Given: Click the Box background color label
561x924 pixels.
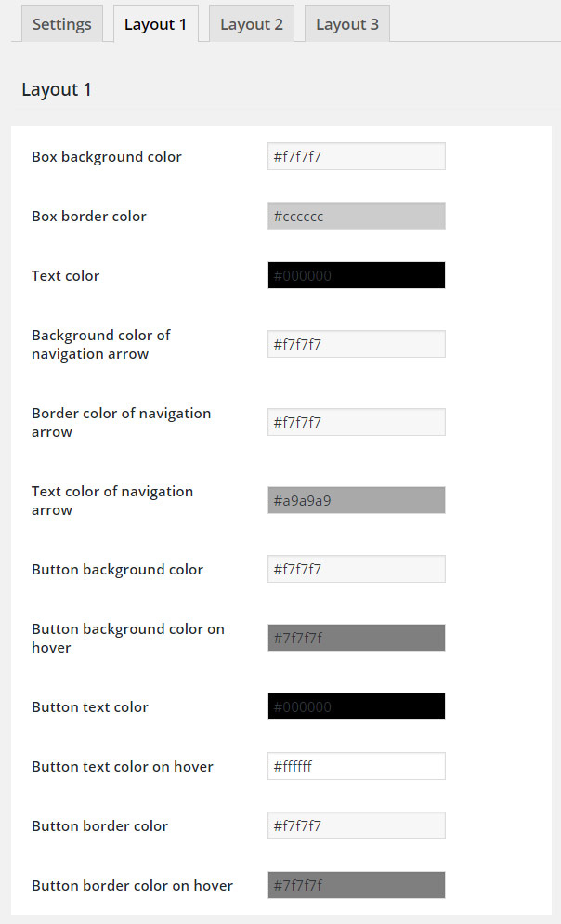Looking at the screenshot, I should 107,157.
